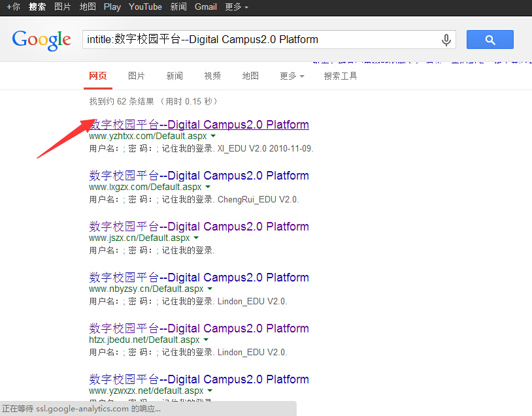Expand arrow next to www.lxgzx.com/Default.aspx
This screenshot has height=416, width=532.
(x=208, y=187)
